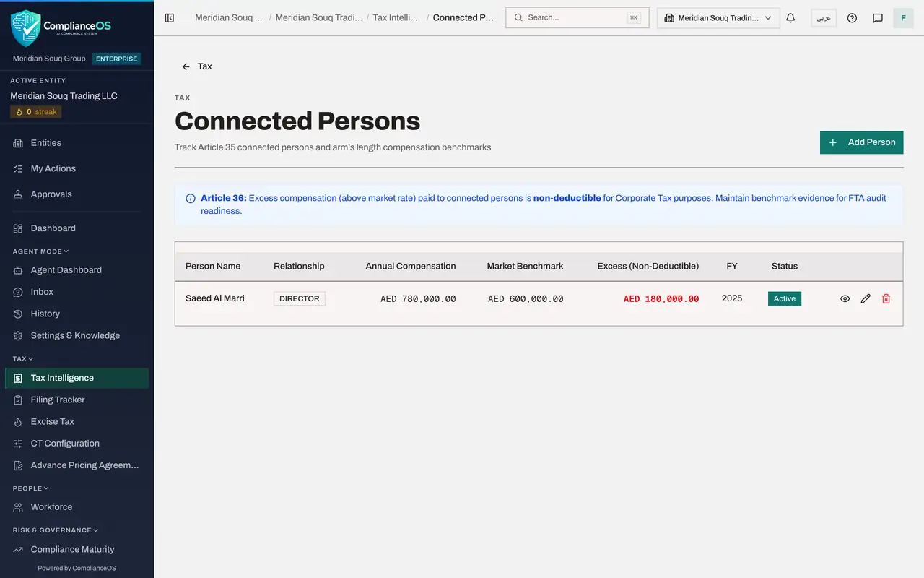The image size is (924, 578).
Task: Go to Excise Tax
Action: [x=77, y=421]
